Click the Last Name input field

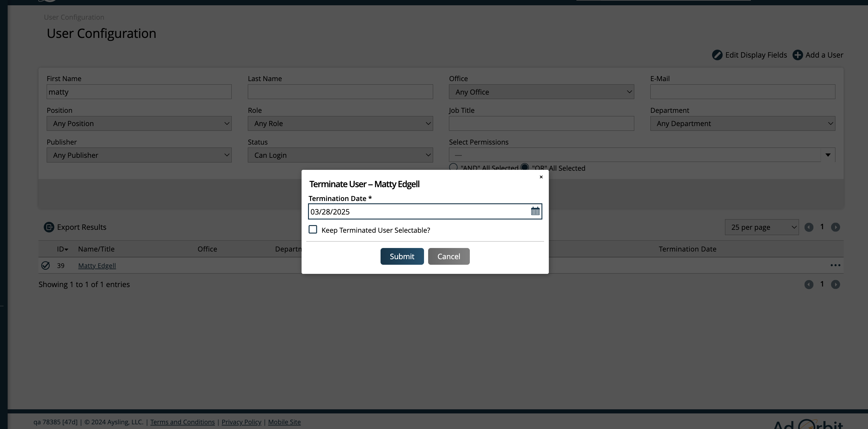tap(340, 92)
